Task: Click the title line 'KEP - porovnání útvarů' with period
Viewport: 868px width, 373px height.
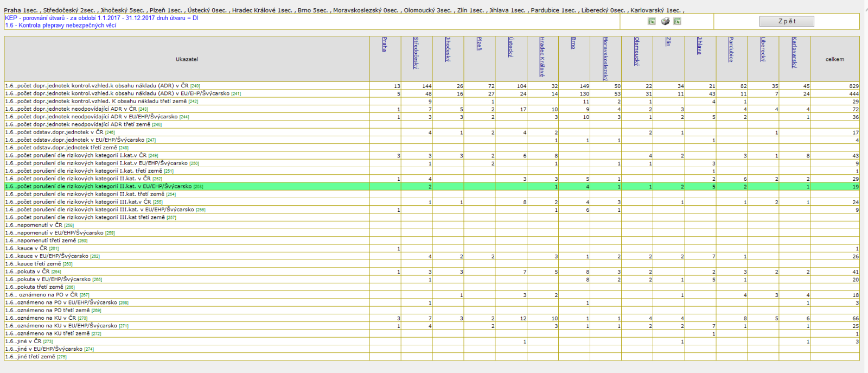Action: click(x=101, y=18)
